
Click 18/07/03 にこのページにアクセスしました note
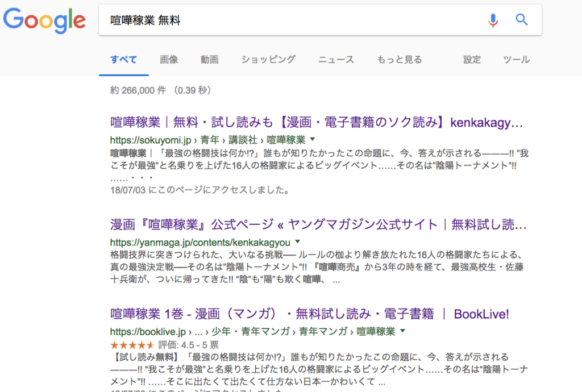[x=199, y=190]
